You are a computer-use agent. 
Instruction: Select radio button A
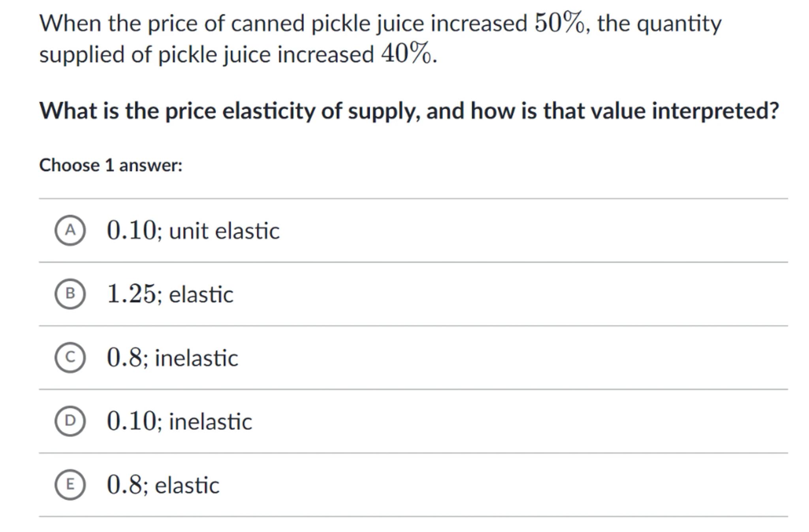70,230
